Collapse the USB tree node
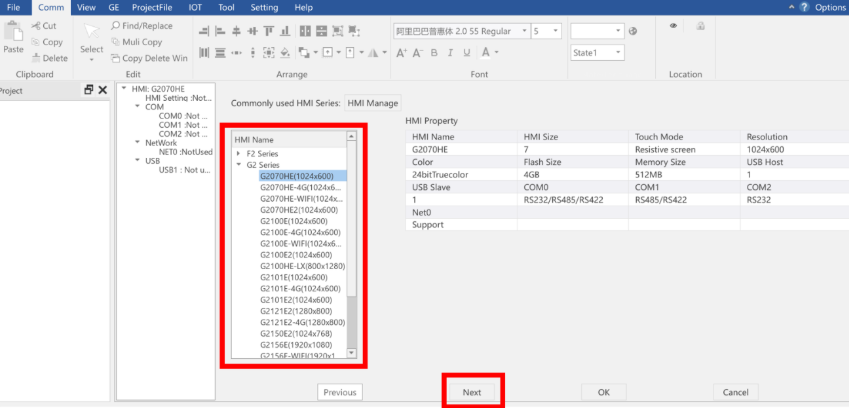Image resolution: width=849 pixels, height=408 pixels. pyautogui.click(x=138, y=161)
